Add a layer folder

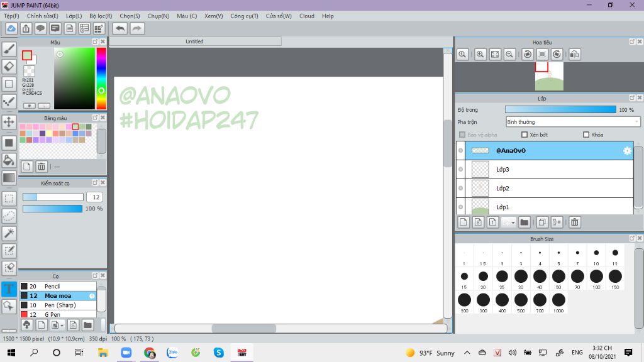pyautogui.click(x=524, y=222)
